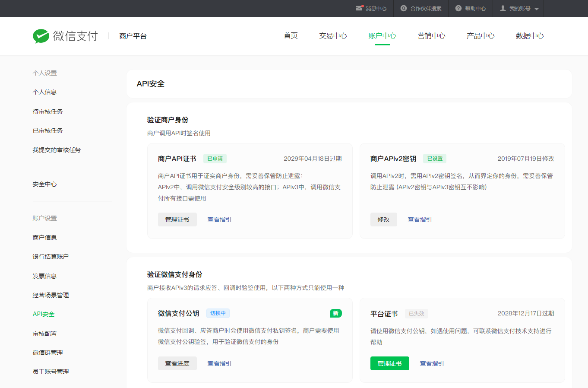Click the message center envelope icon

[x=359, y=8]
